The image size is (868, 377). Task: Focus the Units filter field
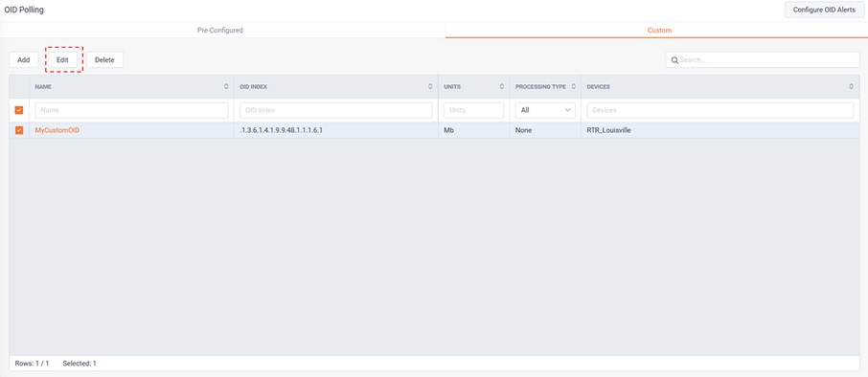474,110
